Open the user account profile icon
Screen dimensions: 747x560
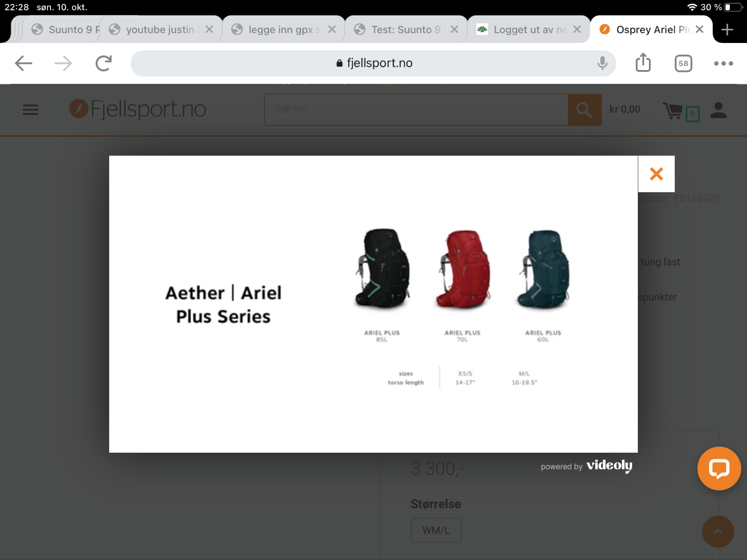[x=718, y=110]
